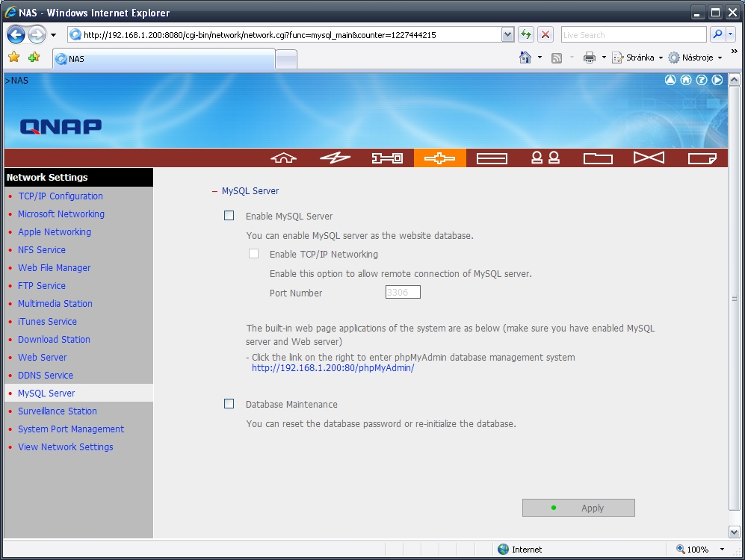Viewport: 745px width, 560px height.
Task: Click the RSS feeds toolbar icon
Action: coord(557,58)
